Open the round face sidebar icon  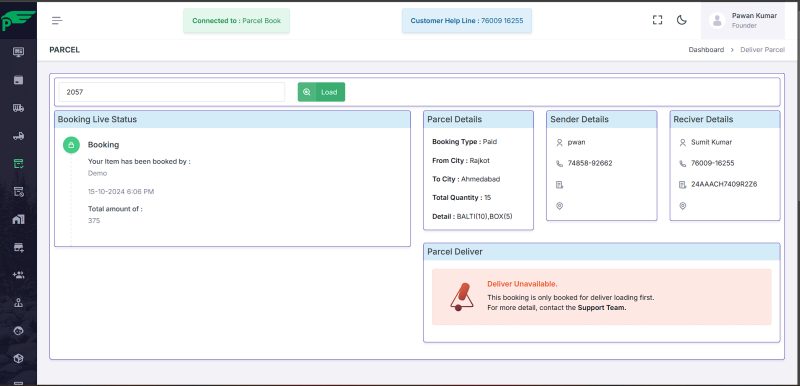click(18, 331)
